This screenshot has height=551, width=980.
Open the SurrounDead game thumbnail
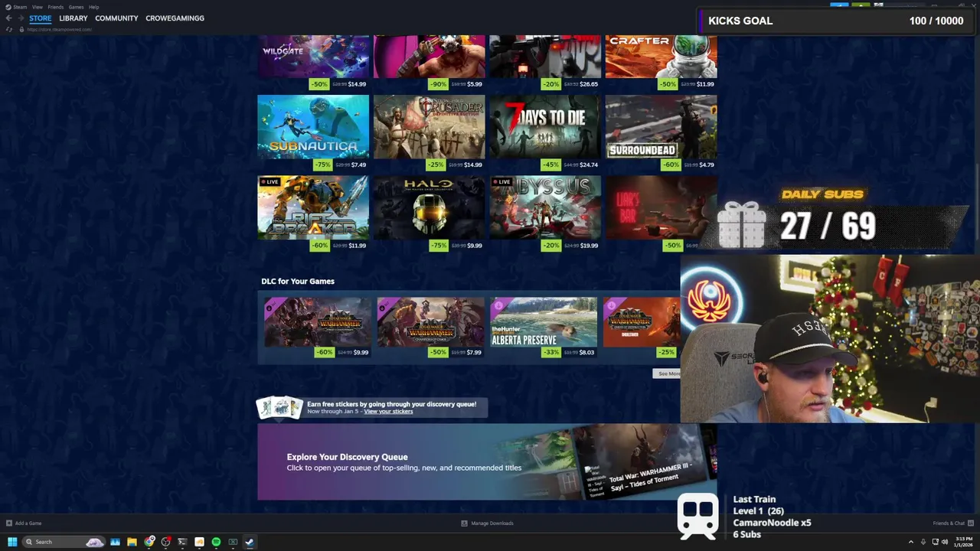coord(661,127)
